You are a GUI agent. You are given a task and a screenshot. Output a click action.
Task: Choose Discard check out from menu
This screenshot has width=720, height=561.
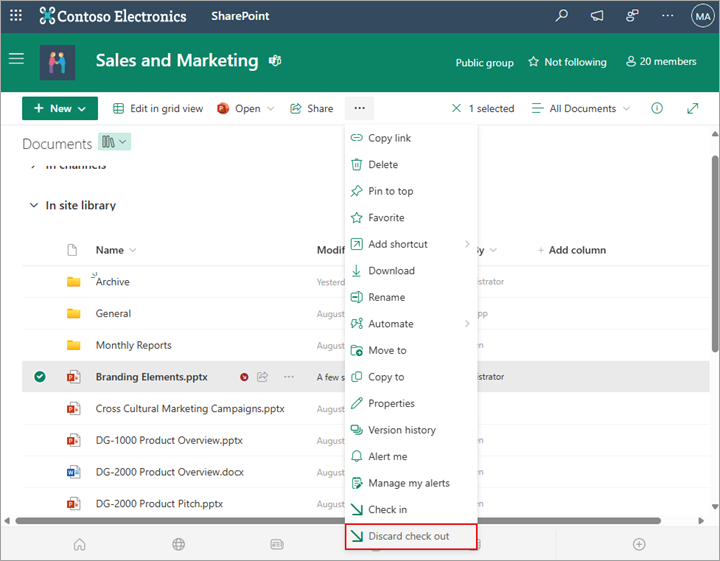[408, 536]
